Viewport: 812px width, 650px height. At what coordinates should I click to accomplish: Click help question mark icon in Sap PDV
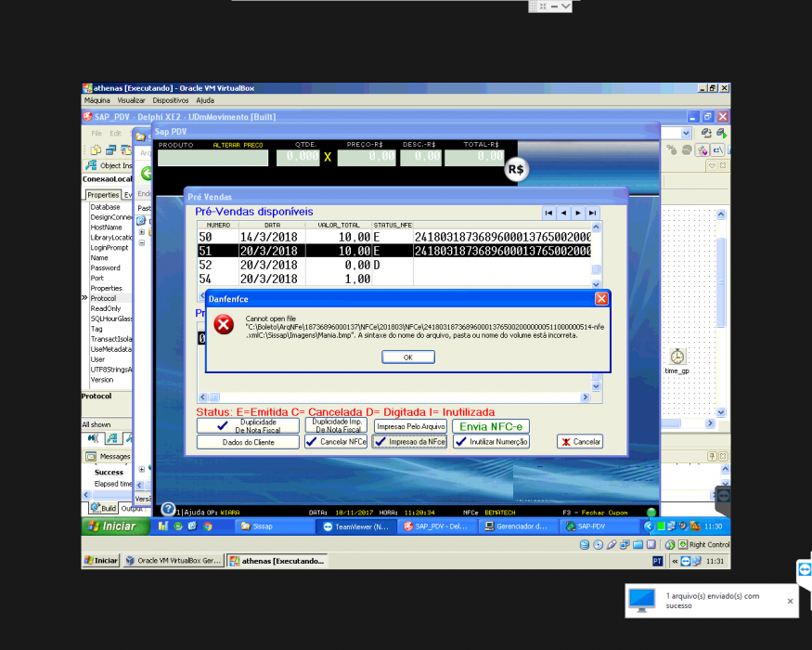(x=168, y=509)
